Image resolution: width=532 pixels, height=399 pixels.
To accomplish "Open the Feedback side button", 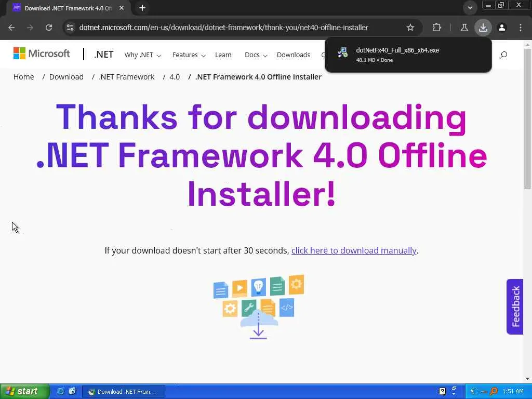I will pyautogui.click(x=515, y=307).
